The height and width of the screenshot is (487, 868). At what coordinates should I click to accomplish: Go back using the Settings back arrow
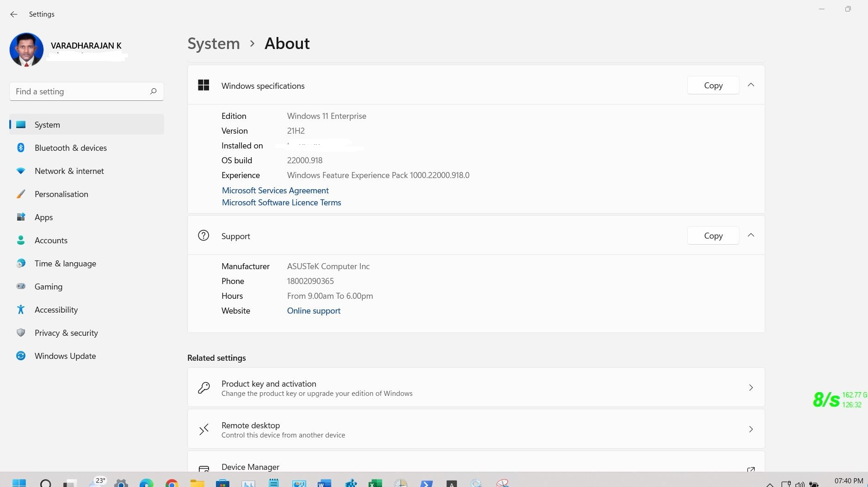click(x=14, y=14)
